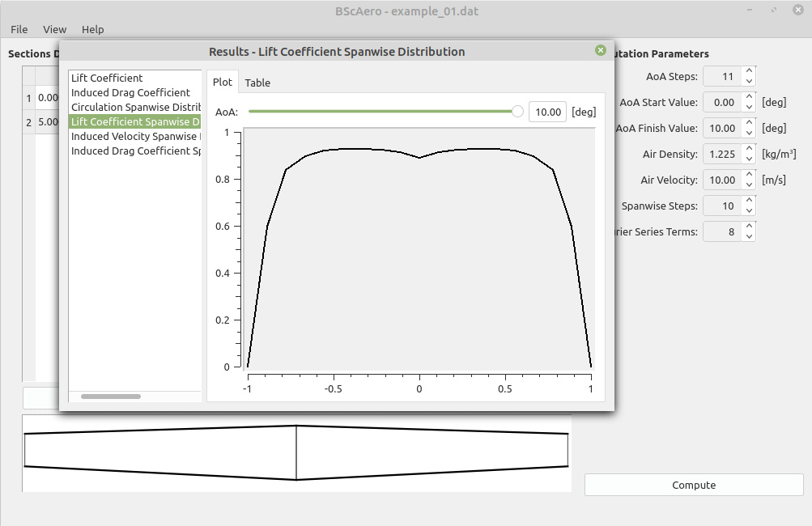Switch to the Table tab

257,83
